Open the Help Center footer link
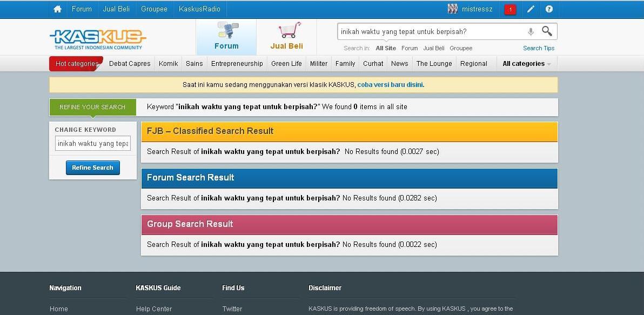Screen dimensions: 644x315 coord(154,309)
